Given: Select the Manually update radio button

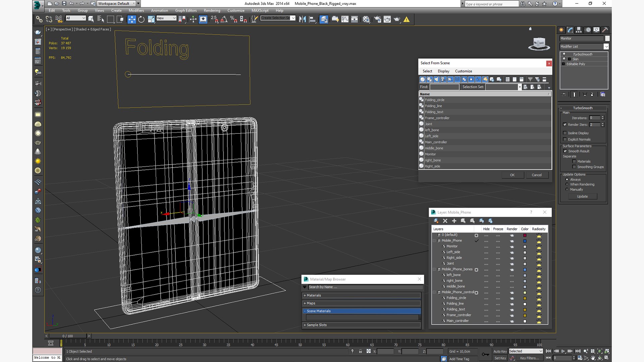Looking at the screenshot, I should [567, 189].
